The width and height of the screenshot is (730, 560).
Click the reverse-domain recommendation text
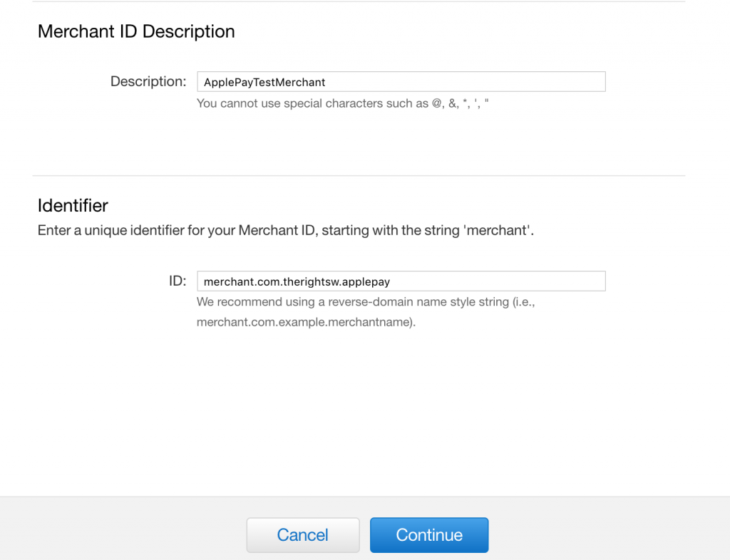[366, 311]
